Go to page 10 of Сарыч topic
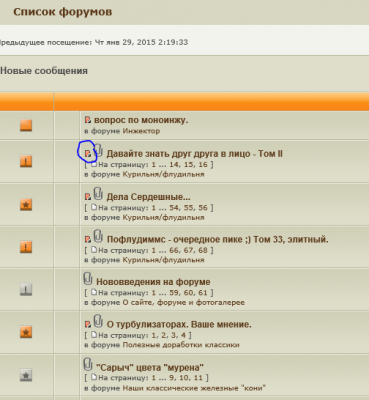 183,378
